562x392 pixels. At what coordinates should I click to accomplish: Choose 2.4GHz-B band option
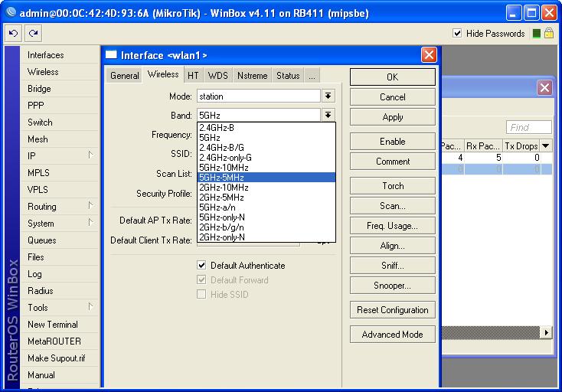tap(266, 128)
